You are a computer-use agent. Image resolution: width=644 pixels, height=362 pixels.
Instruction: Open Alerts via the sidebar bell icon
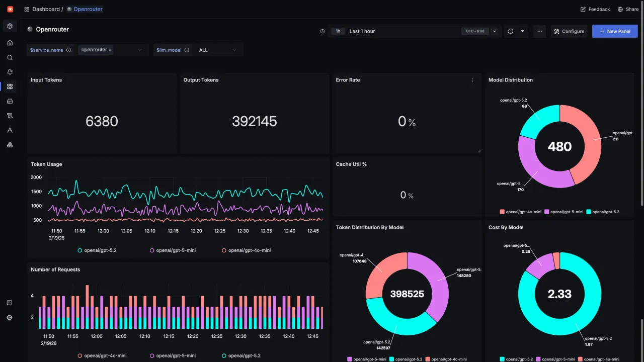[x=10, y=72]
